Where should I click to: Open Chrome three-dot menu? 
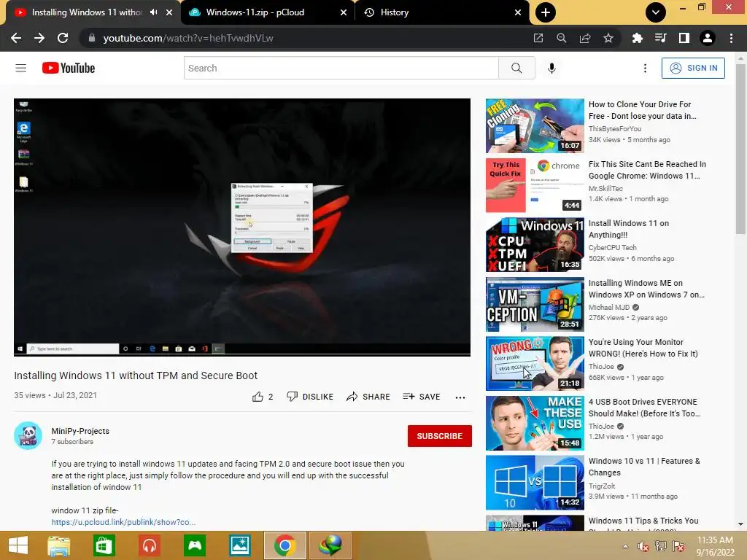[x=731, y=38]
